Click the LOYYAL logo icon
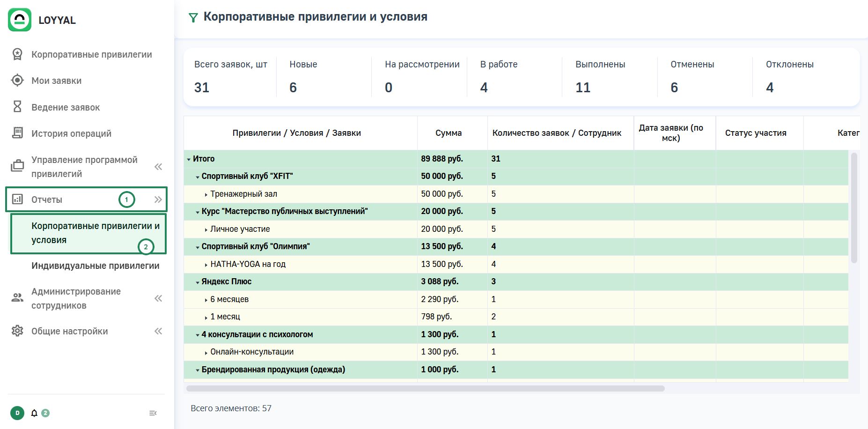Screen dimensions: 868x429 (20, 20)
